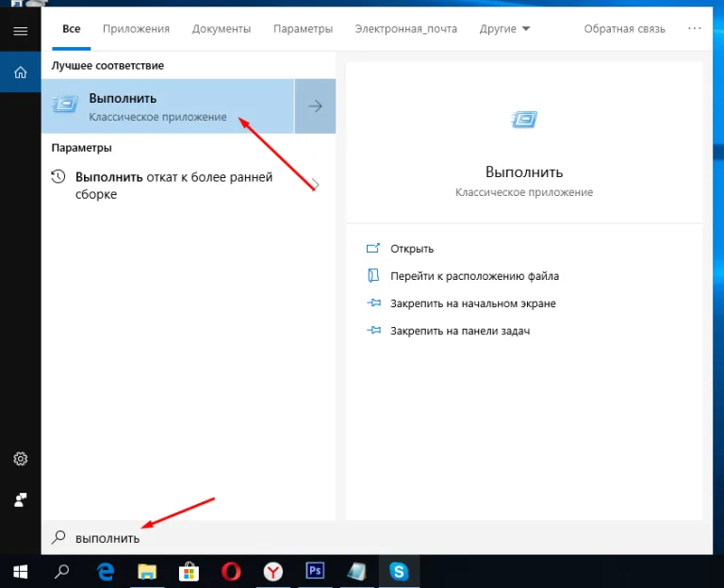724x588 pixels.
Task: Open the settings gear in sidebar
Action: [21, 459]
